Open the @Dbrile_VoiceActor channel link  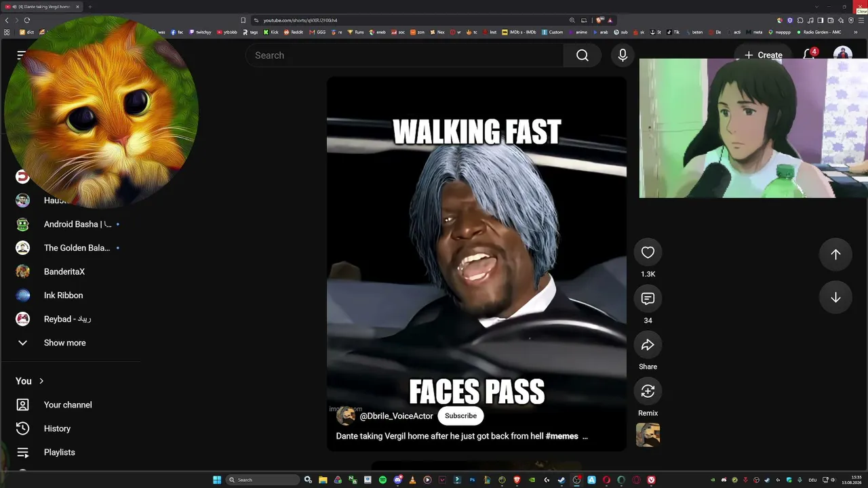coord(396,416)
